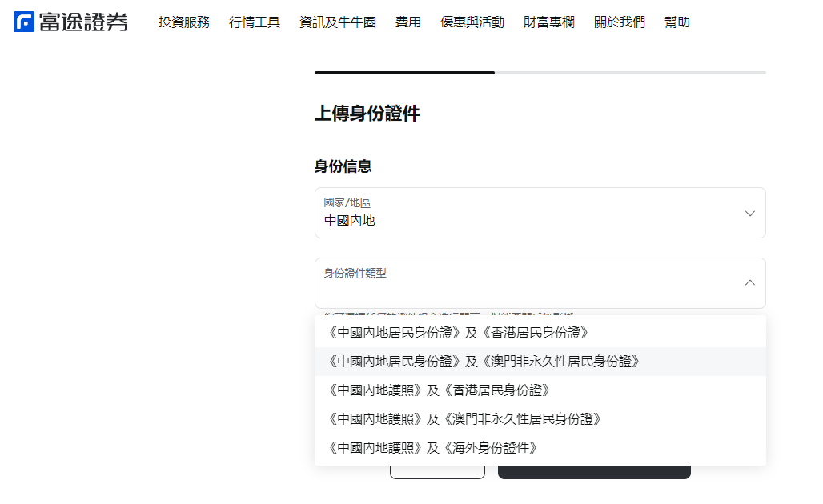Expand the 國家/地區 dropdown showing 中國內地
Image resolution: width=823 pixels, height=504 pixels.
[x=540, y=213]
